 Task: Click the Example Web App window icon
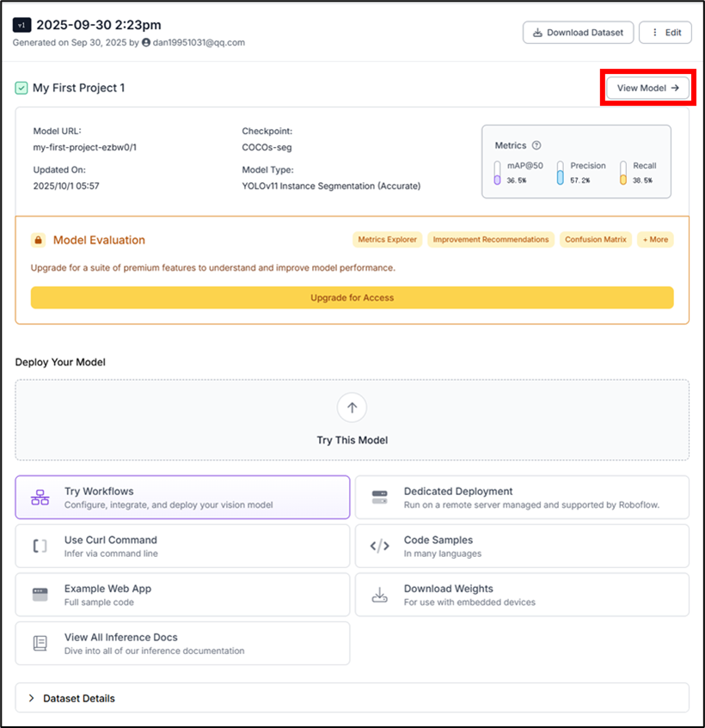pos(40,595)
